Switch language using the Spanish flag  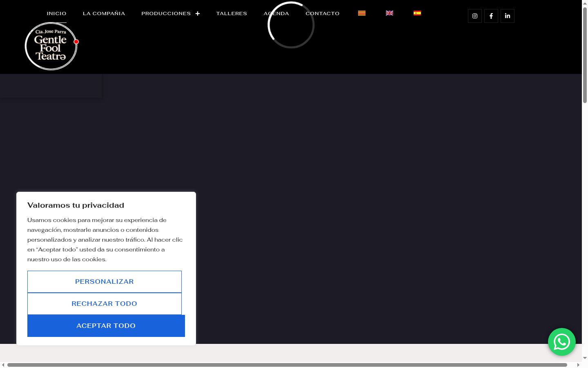pyautogui.click(x=417, y=13)
